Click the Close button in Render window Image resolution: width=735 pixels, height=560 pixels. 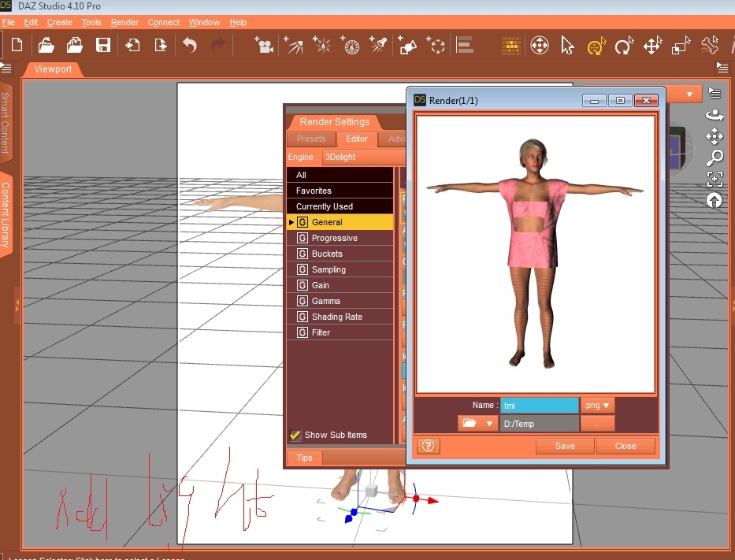coord(625,446)
